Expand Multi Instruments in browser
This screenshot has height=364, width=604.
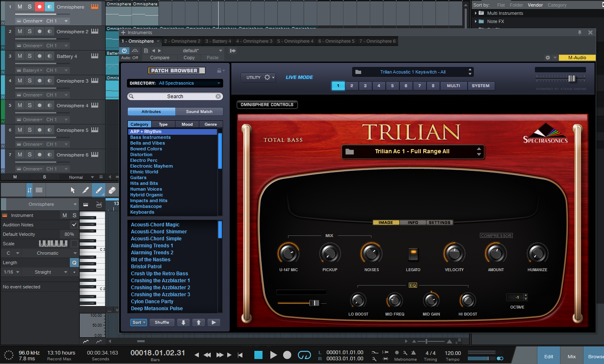point(476,13)
